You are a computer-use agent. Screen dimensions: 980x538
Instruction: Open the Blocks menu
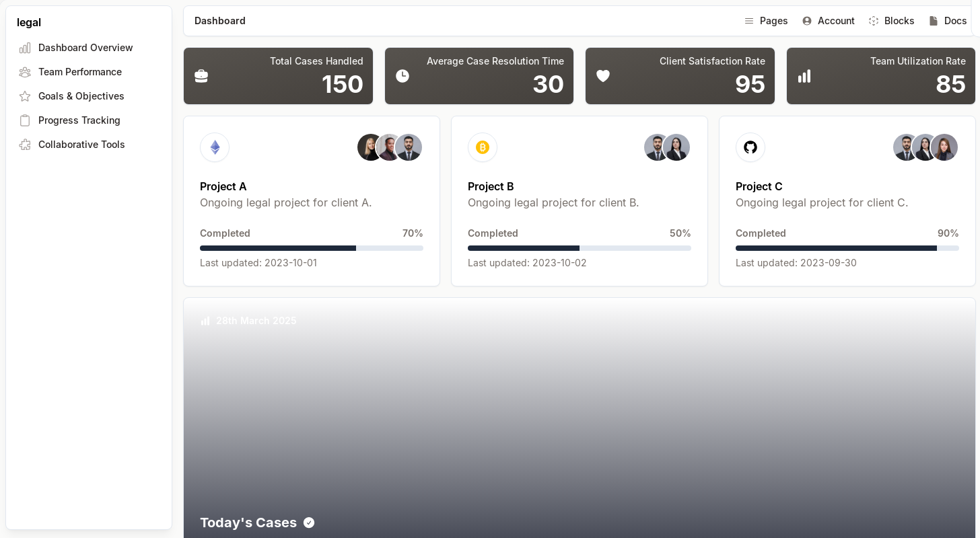click(x=891, y=21)
